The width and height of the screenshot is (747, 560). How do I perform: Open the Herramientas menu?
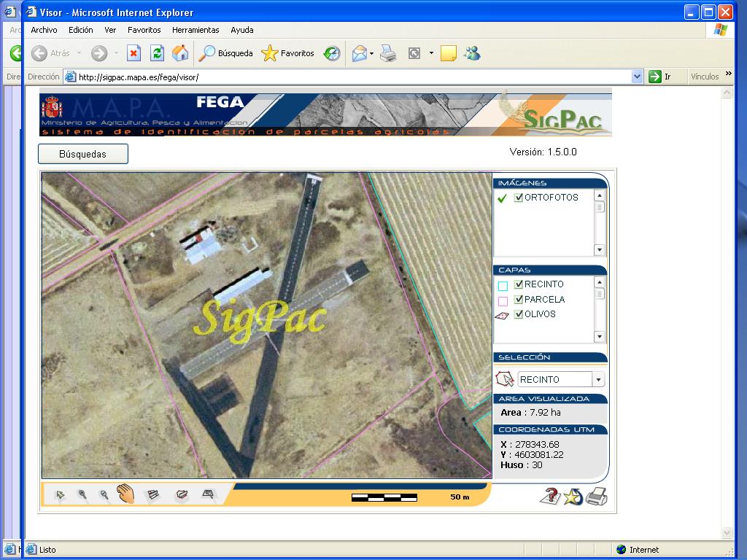tap(196, 30)
